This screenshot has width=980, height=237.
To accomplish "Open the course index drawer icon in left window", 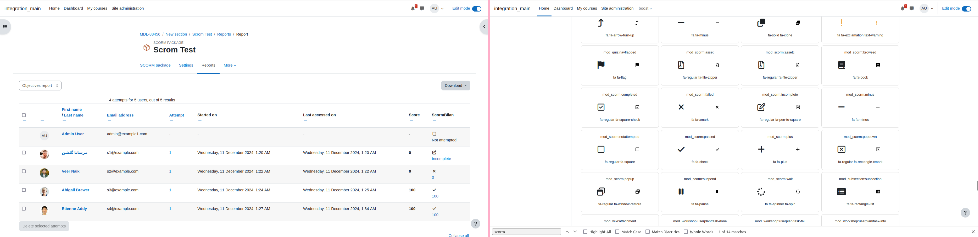I will coord(5,27).
